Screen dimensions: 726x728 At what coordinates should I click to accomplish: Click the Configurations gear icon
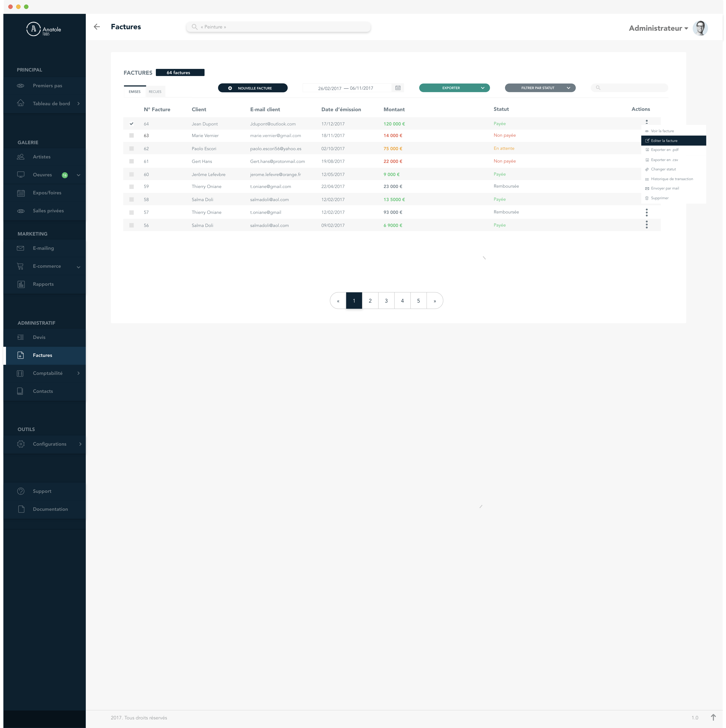pyautogui.click(x=21, y=444)
